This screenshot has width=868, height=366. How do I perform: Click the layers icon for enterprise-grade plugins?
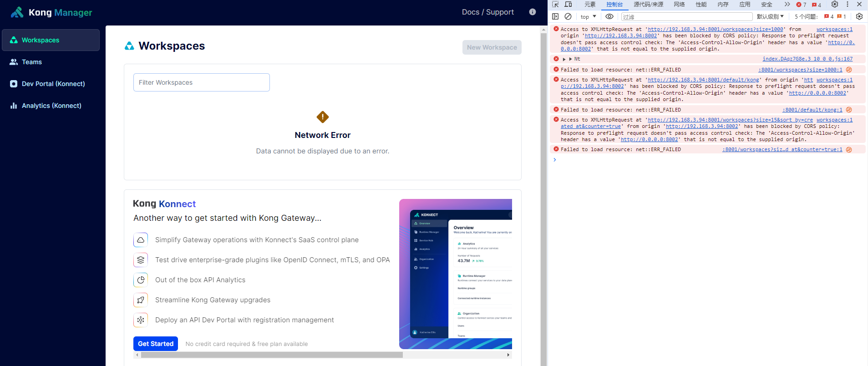(141, 260)
